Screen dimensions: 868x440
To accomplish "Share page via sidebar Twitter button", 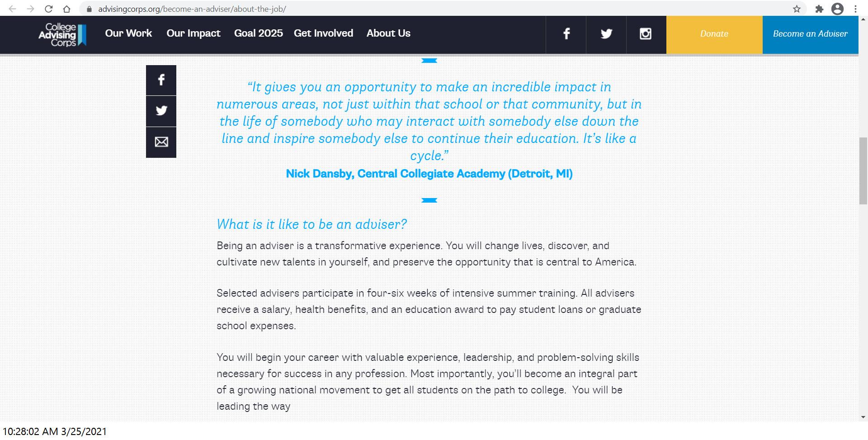I will click(161, 111).
